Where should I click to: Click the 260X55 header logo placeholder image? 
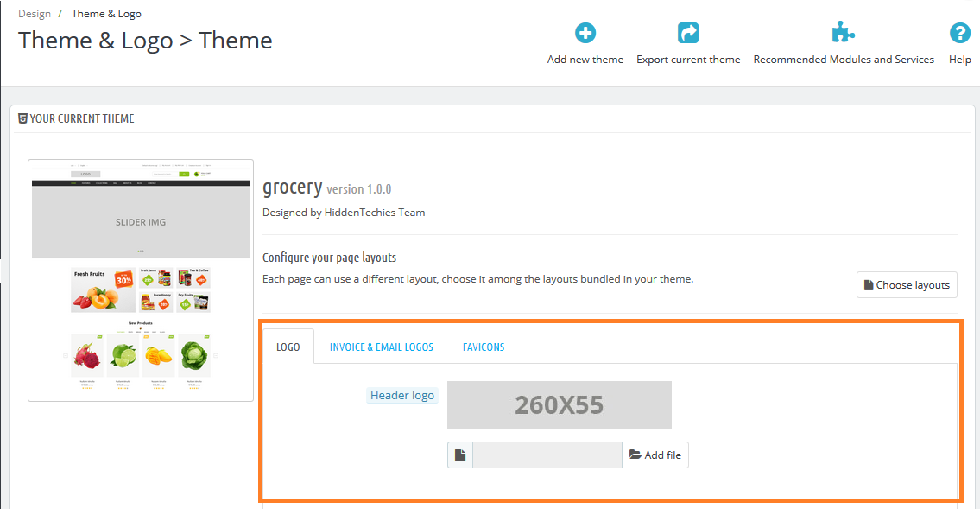(559, 404)
